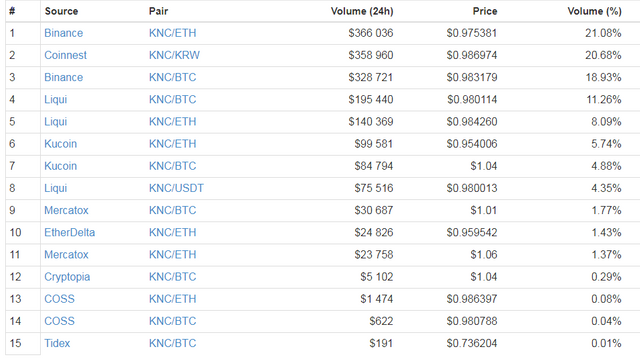This screenshot has height=361, width=640.
Task: Open the Mercatox link in row 11
Action: pos(66,254)
